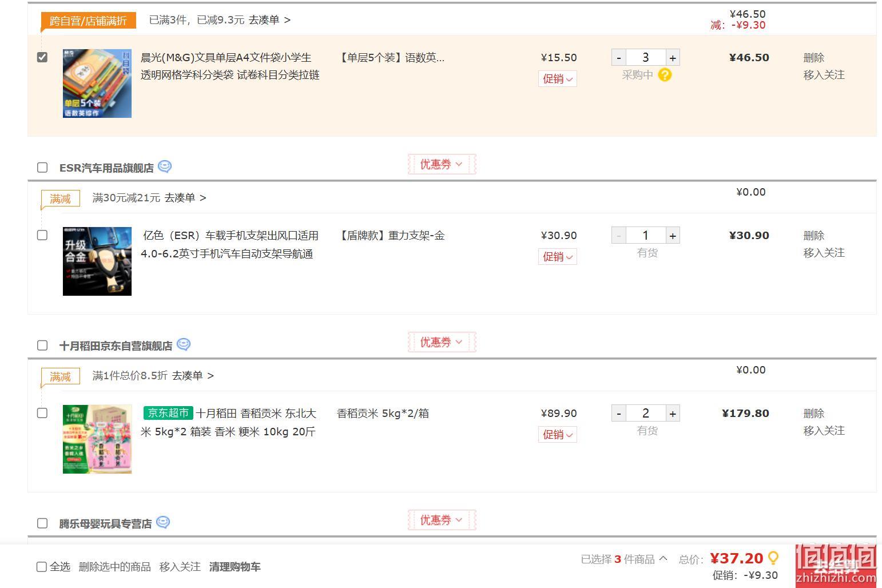Viewport: 882px width, 588px height.
Task: Decrease quantity of 晨光 file bag
Action: click(x=619, y=58)
